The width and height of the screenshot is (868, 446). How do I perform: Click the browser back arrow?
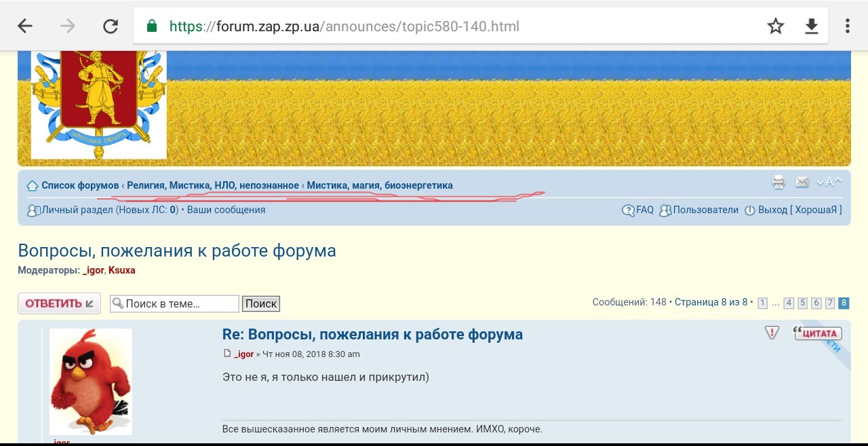[25, 26]
